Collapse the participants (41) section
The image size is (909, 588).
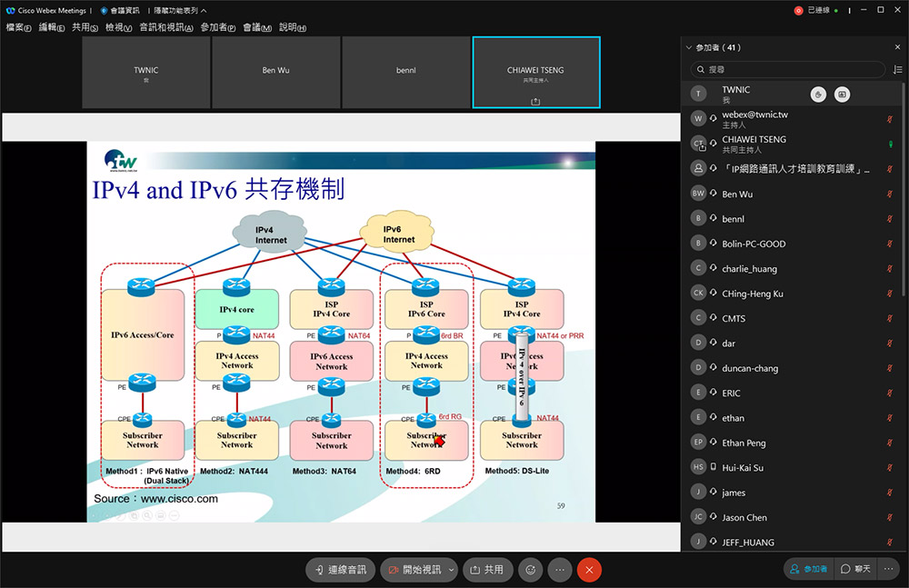[x=689, y=47]
